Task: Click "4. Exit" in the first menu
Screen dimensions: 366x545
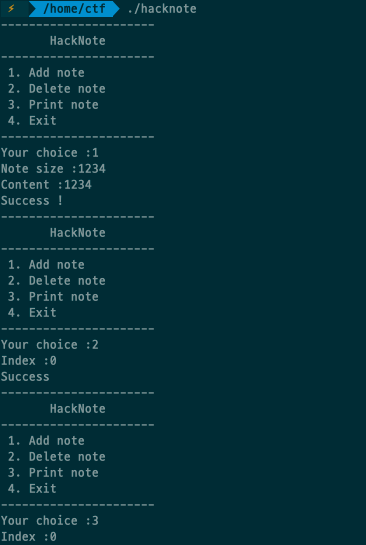Action: [32, 121]
